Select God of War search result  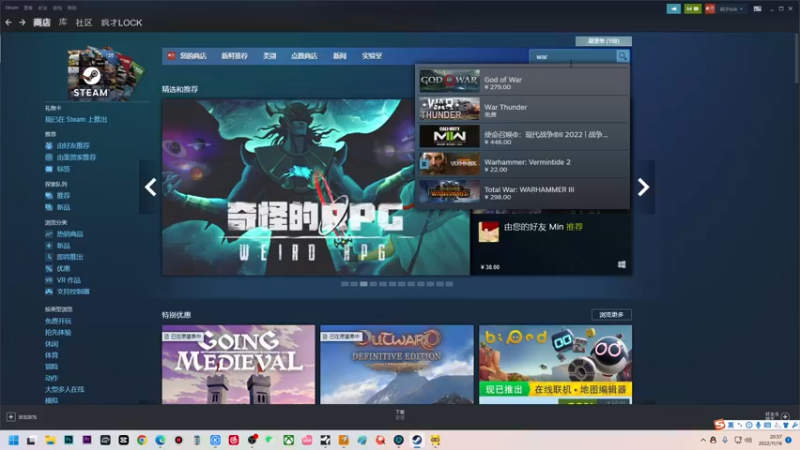[x=523, y=81]
